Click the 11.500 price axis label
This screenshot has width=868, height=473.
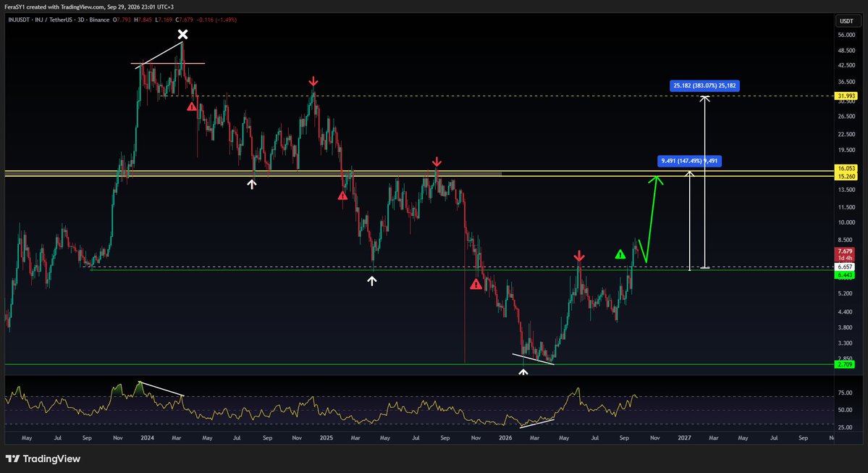click(846, 207)
